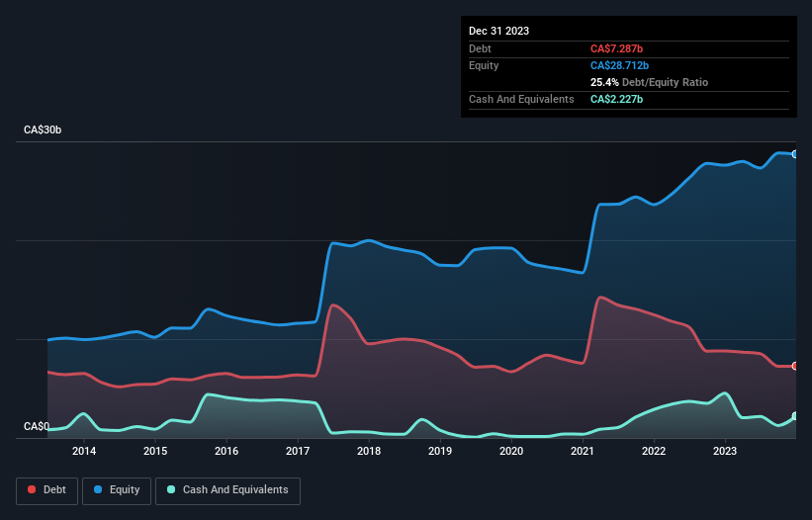The width and height of the screenshot is (812, 520).
Task: Click the blue Equity endpoint marker
Action: 795,154
